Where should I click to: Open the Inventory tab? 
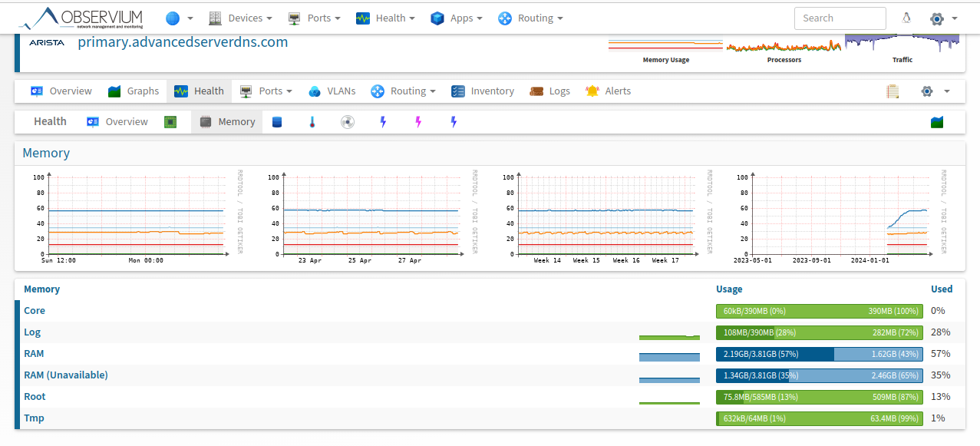(483, 91)
